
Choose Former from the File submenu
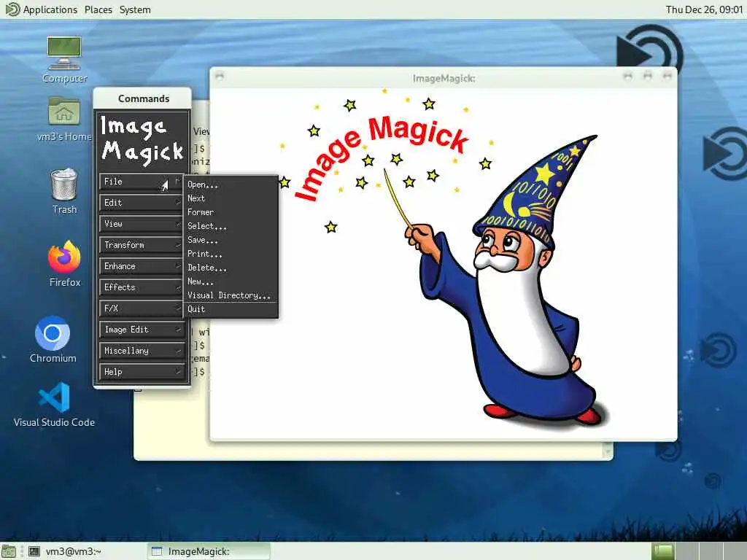click(231, 212)
